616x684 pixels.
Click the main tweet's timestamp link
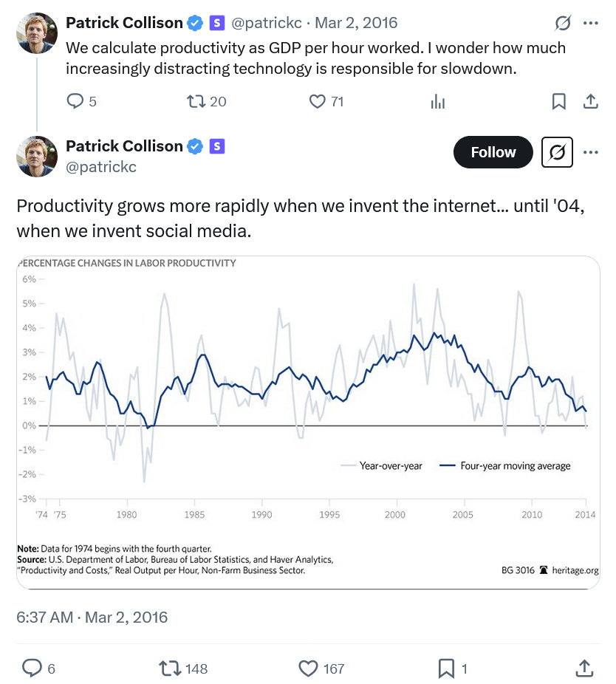[x=92, y=617]
